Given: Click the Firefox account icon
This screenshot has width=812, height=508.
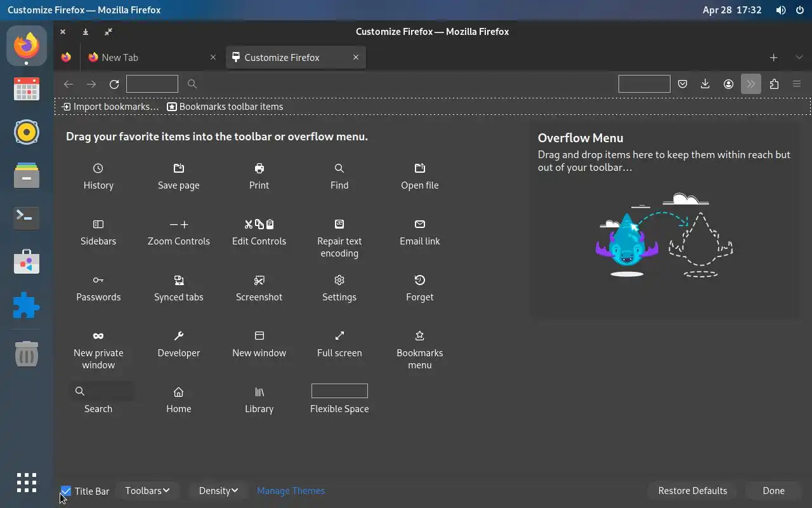Looking at the screenshot, I should (728, 84).
